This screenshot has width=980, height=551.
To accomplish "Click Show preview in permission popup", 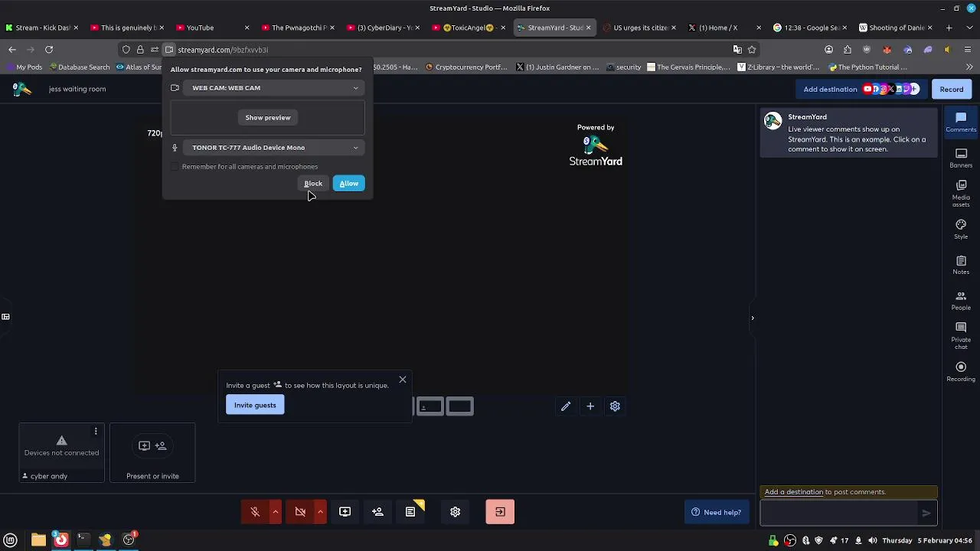I will coord(268,118).
